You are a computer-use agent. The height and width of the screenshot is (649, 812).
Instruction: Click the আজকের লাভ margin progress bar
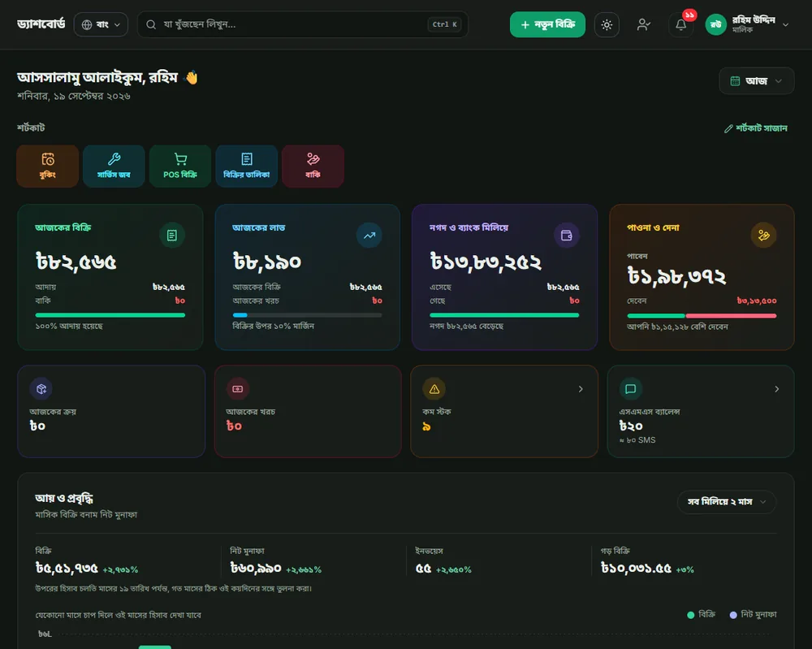click(307, 315)
